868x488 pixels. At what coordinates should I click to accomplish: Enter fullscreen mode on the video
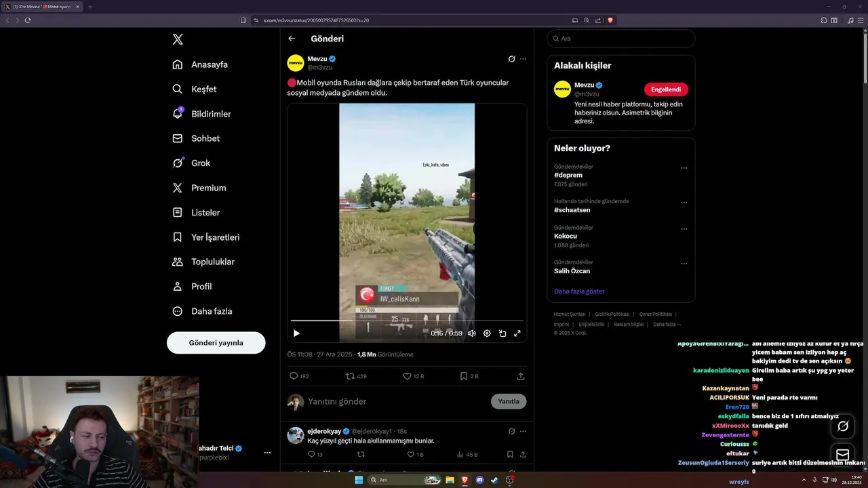(x=517, y=333)
